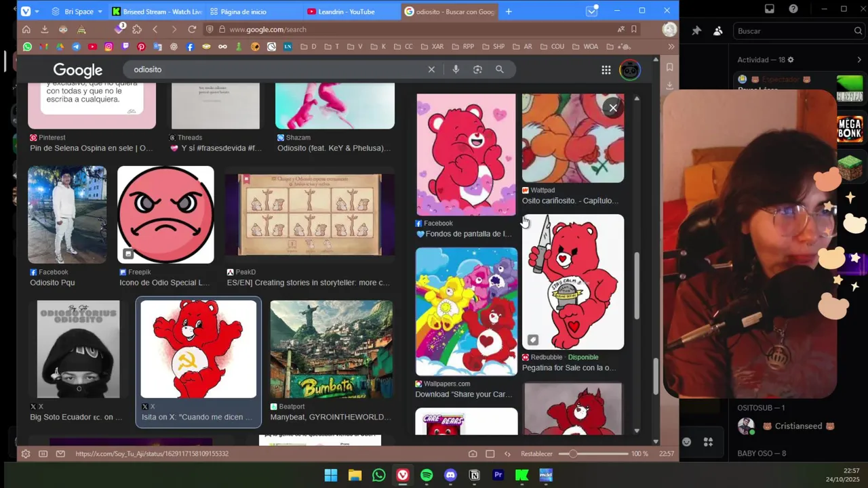Viewport: 868px width, 488px height.
Task: Open a new browser tab
Action: pyautogui.click(x=509, y=12)
